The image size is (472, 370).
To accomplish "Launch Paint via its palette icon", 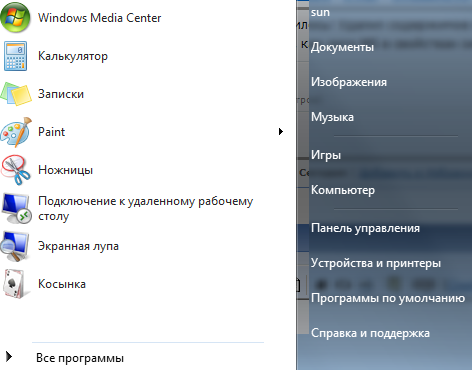I will pyautogui.click(x=16, y=132).
